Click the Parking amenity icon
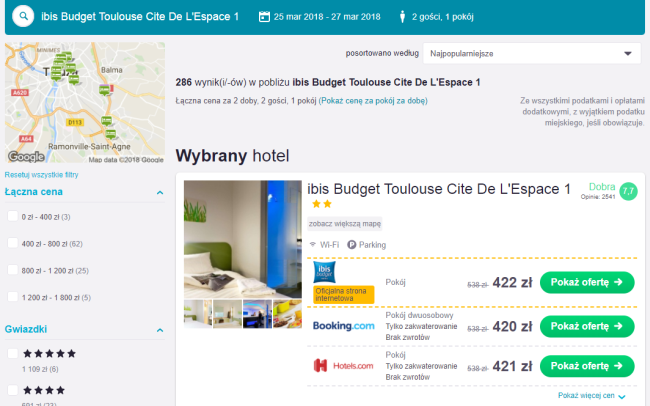The height and width of the screenshot is (406, 650). tap(352, 245)
